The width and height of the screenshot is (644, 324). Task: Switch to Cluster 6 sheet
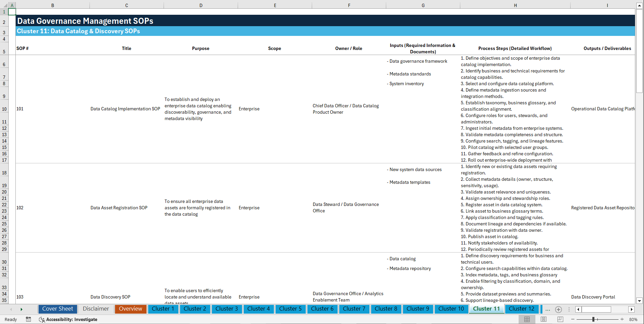(322, 309)
